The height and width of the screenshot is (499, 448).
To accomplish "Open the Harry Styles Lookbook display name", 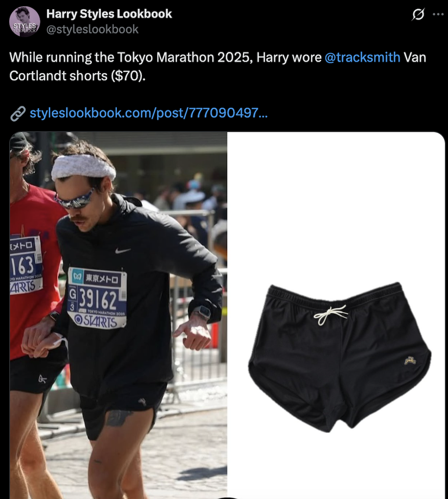I will 109,14.
